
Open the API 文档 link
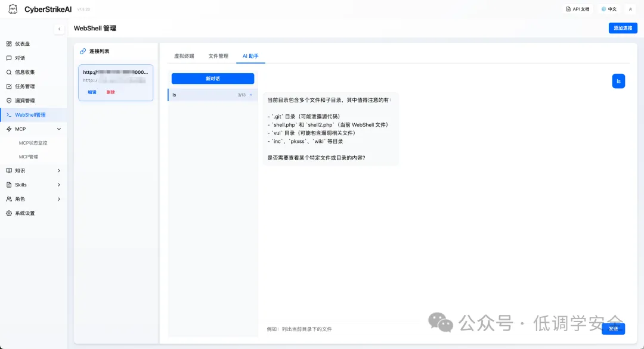pos(578,9)
